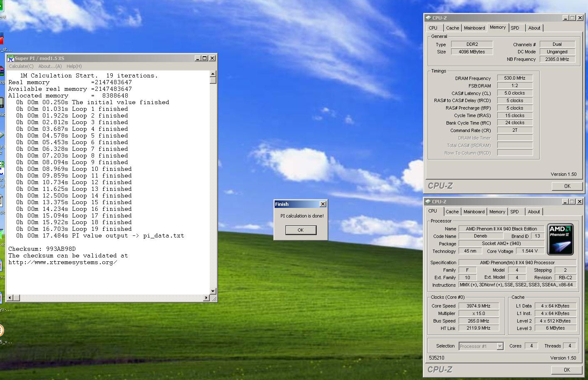Click the memory Size value 4096 MBytes
588x380 pixels.
(x=472, y=52)
